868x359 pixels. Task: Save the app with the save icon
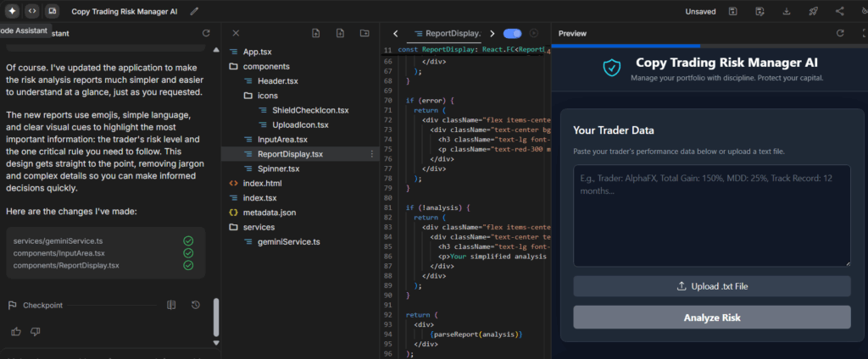(733, 11)
